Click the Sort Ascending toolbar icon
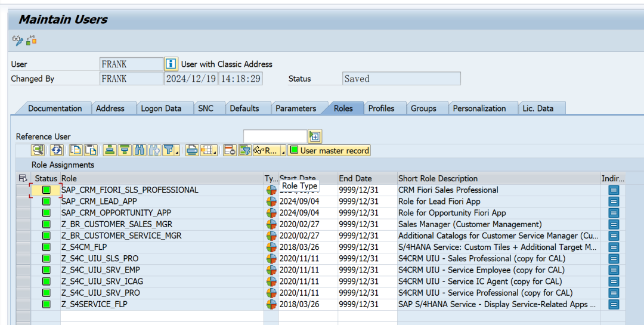The image size is (644, 325). point(109,150)
